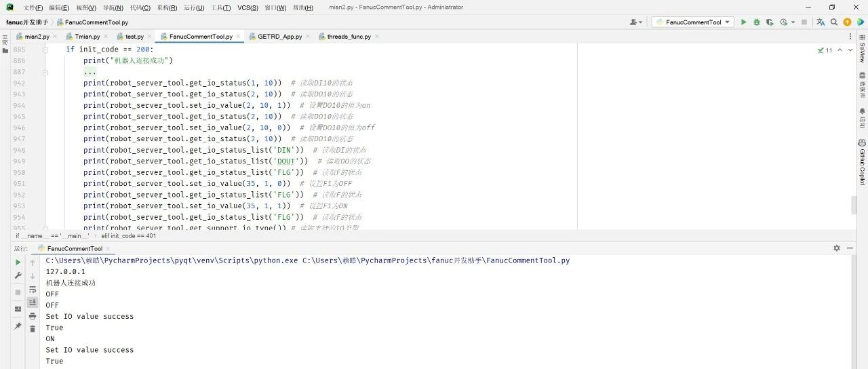Open run configuration wrench icon
Viewport: 868px width, 369px height.
click(x=18, y=275)
